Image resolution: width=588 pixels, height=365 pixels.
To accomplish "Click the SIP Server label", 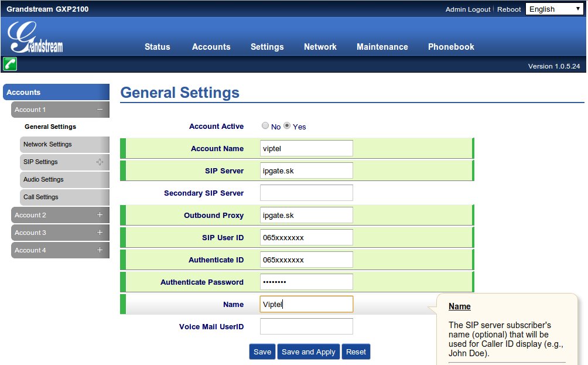I will [x=224, y=171].
